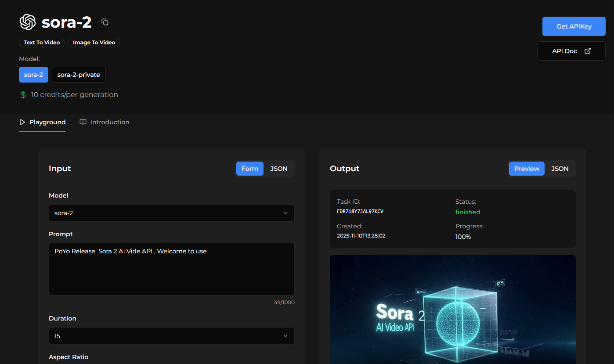This screenshot has height=364, width=614.
Task: Open the Model selector showing sora-2
Action: click(172, 213)
